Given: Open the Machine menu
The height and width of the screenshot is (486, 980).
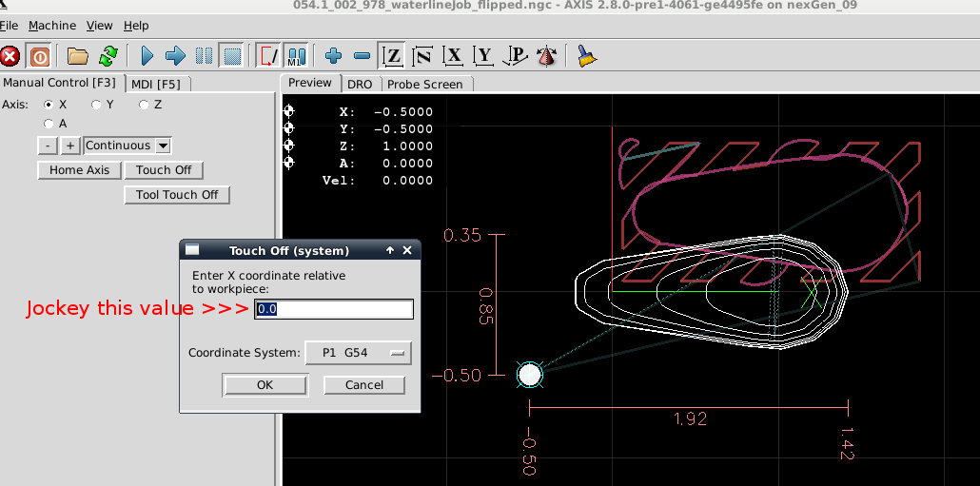Looking at the screenshot, I should [52, 26].
